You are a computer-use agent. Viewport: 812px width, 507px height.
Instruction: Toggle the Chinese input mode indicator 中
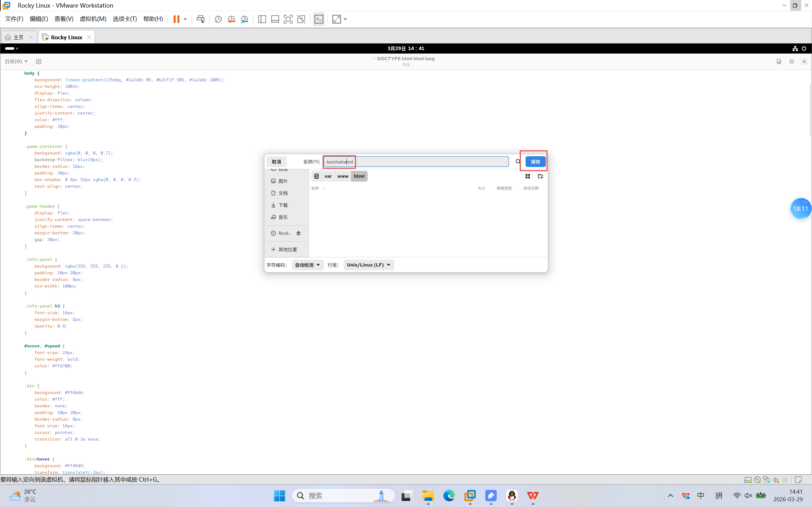point(701,496)
